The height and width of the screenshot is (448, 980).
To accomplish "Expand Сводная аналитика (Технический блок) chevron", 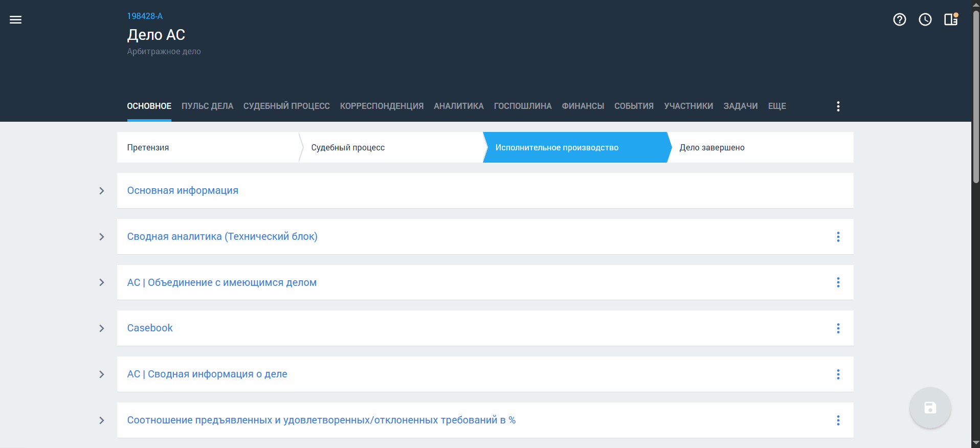I will [x=102, y=237].
